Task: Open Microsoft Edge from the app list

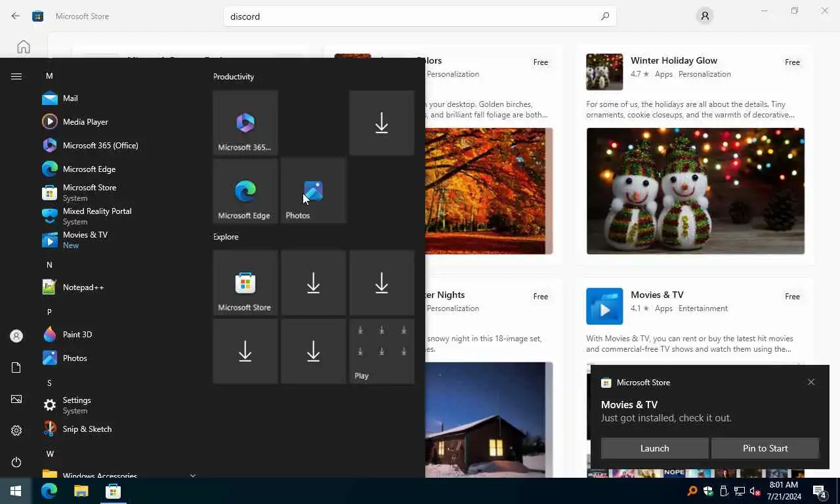Action: (118, 169)
